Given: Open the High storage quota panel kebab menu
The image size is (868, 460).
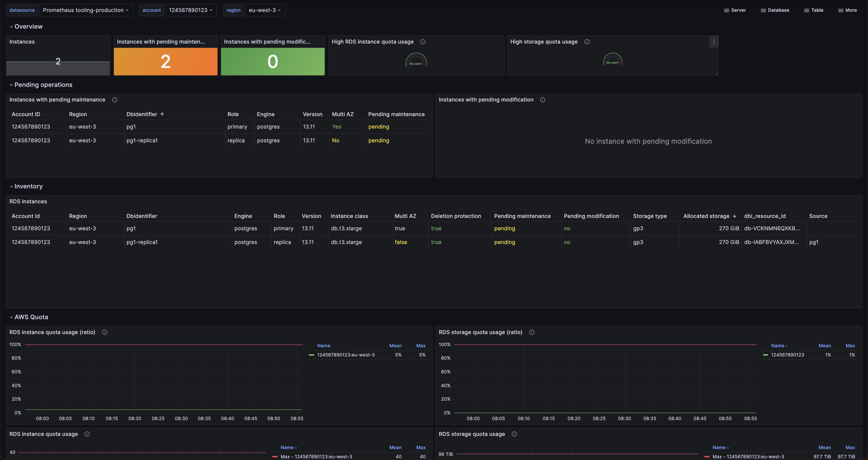Looking at the screenshot, I should coord(713,42).
